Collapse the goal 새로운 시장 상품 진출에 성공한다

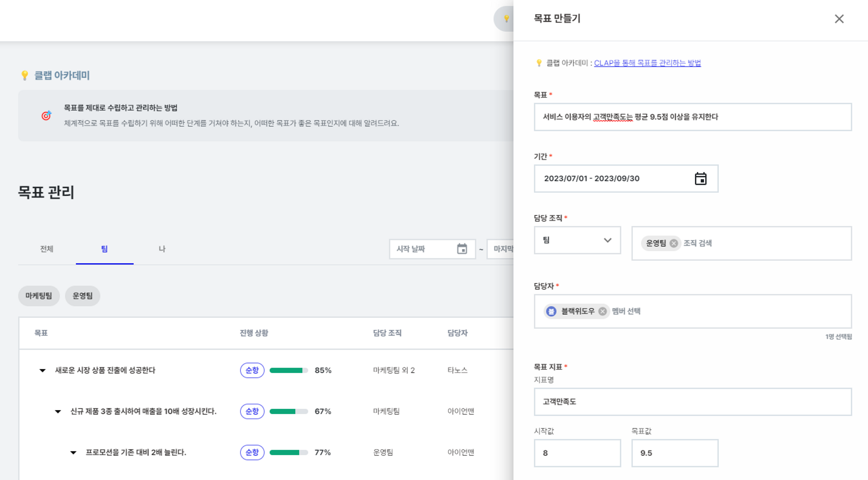click(x=42, y=370)
